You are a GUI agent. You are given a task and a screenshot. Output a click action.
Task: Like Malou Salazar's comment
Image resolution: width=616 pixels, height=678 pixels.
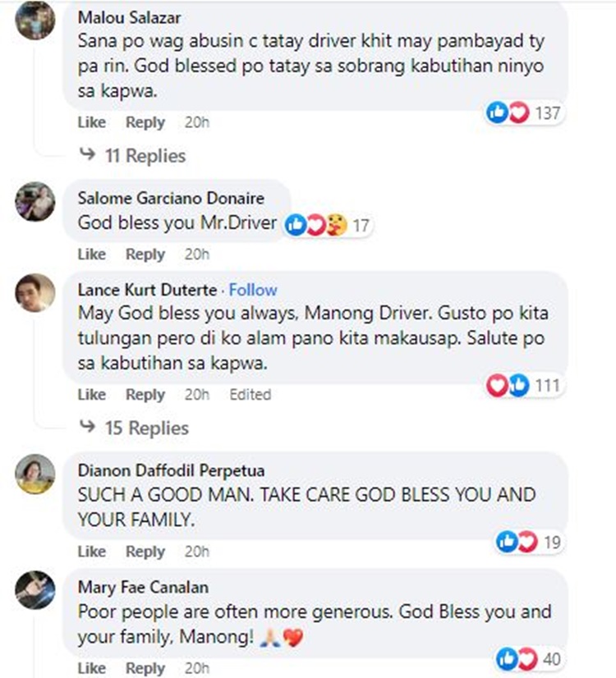92,122
